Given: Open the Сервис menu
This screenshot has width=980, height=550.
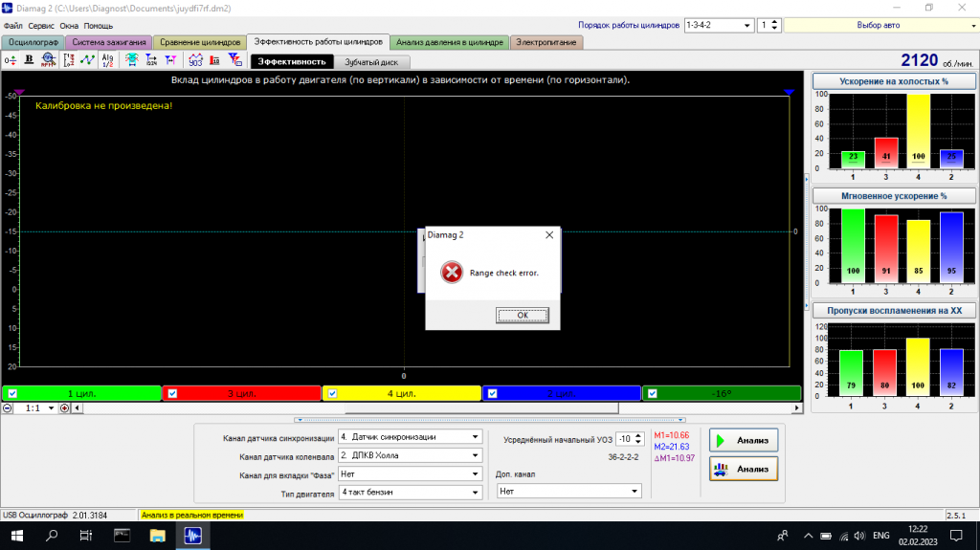Looking at the screenshot, I should tap(41, 26).
